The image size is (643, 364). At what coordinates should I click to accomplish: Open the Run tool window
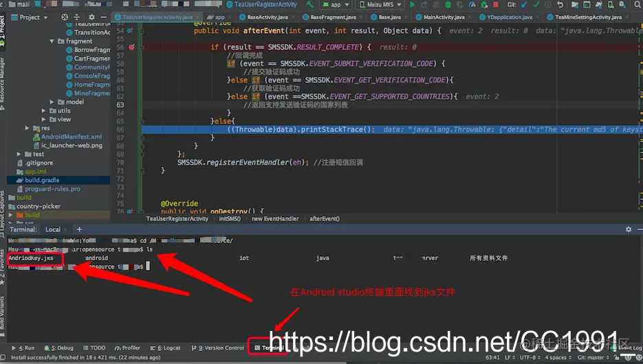pos(23,348)
